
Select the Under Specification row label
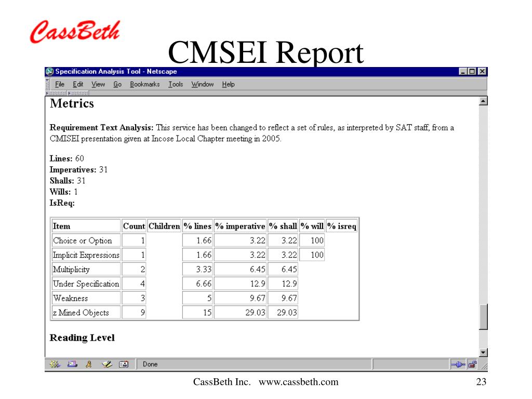[x=86, y=284]
